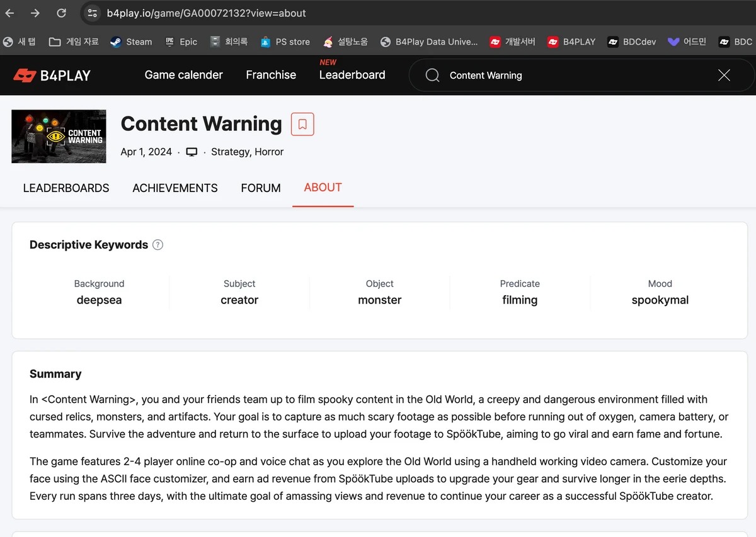Switch to the LEADERBOARDS tab

point(66,188)
